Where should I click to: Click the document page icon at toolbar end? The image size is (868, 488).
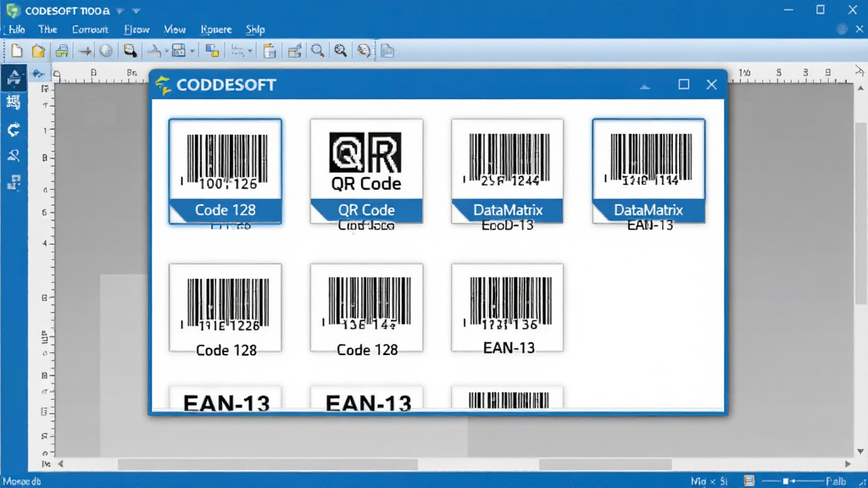pos(387,51)
